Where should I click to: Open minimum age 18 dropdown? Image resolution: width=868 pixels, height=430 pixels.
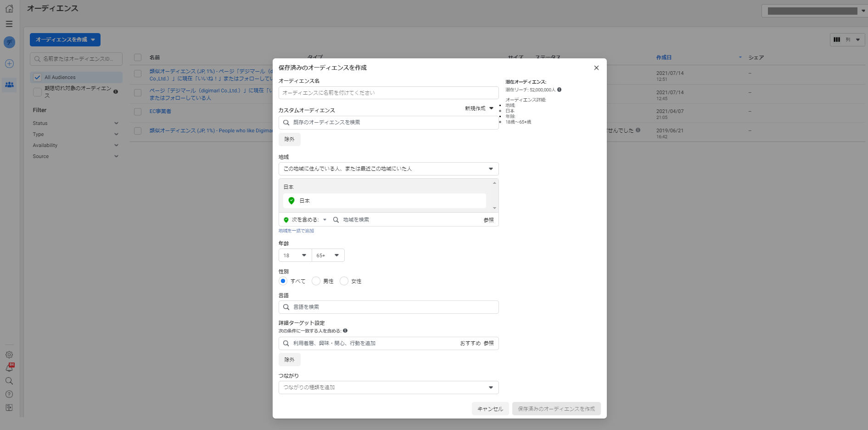(295, 255)
